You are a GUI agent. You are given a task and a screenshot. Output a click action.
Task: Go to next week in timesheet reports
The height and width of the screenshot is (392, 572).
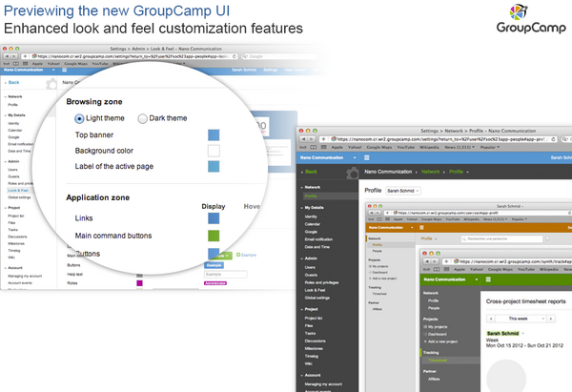click(x=551, y=319)
